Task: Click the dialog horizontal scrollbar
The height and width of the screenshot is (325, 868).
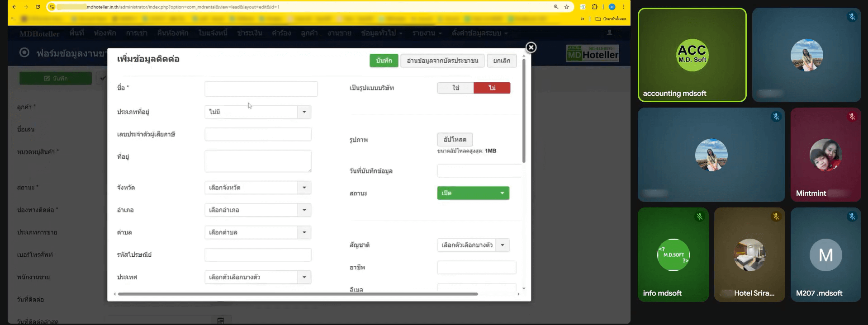Action: [x=298, y=294]
